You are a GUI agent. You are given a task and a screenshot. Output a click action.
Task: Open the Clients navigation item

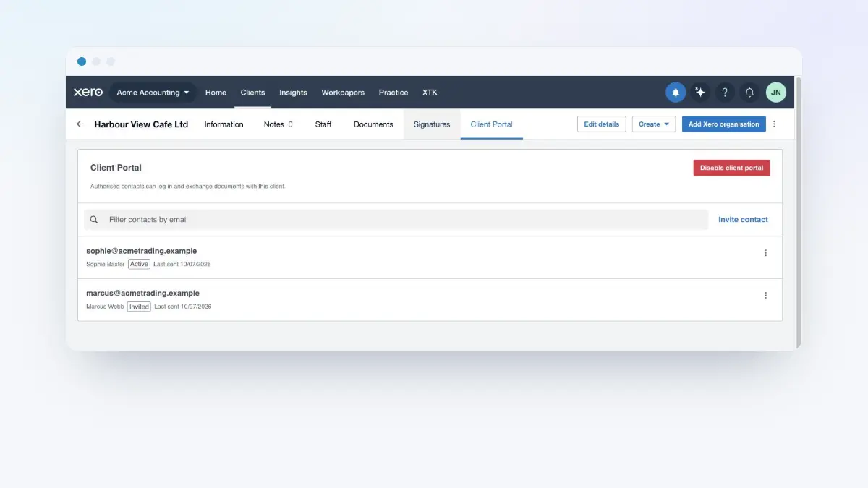pyautogui.click(x=252, y=93)
